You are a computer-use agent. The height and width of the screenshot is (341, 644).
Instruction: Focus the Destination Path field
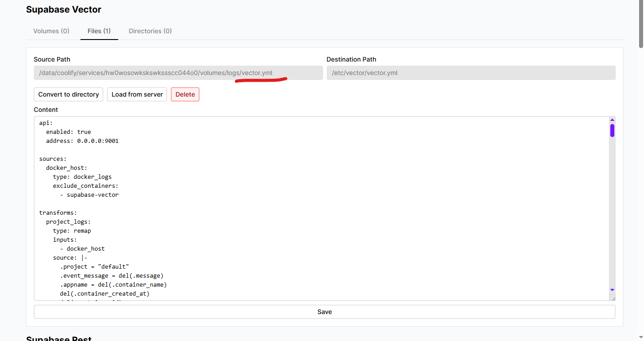[471, 73]
